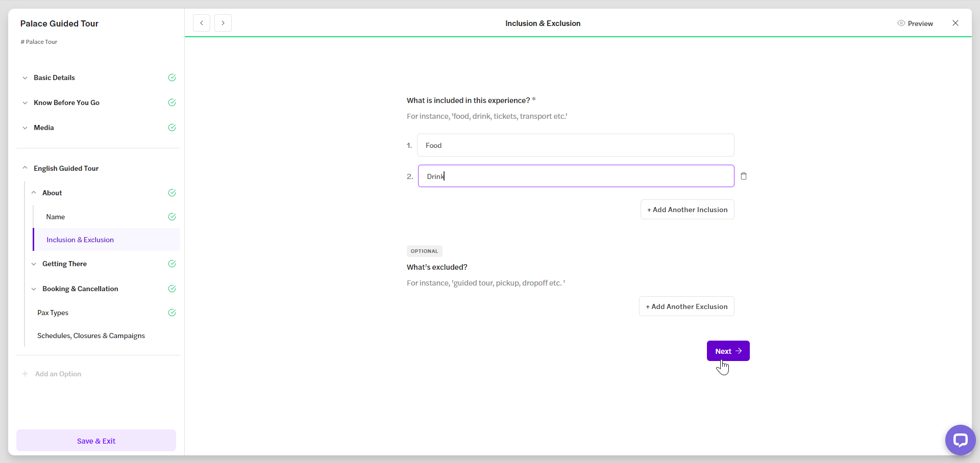Open the chat support bubble
The height and width of the screenshot is (463, 980).
pos(960,440)
